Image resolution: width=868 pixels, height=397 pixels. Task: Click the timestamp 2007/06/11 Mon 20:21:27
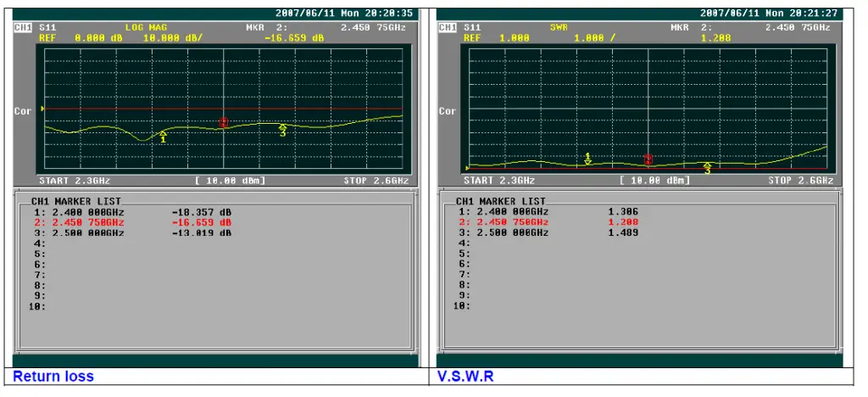pos(769,14)
